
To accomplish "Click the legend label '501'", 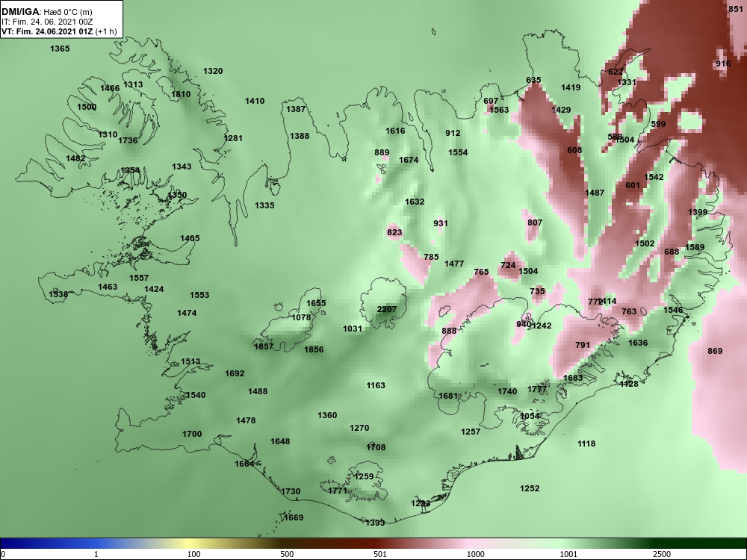I will (380, 554).
